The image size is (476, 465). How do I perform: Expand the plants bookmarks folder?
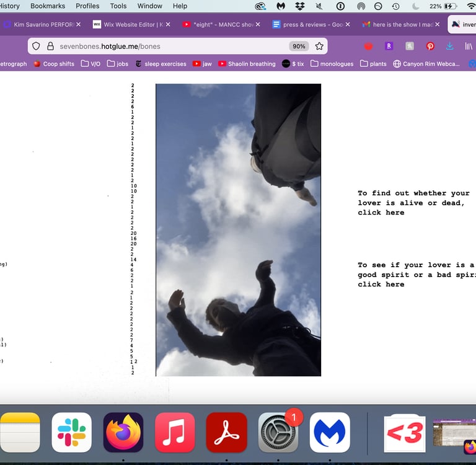coord(373,64)
